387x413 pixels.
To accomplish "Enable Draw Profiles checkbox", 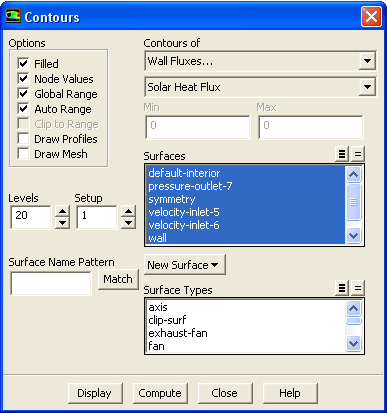I will pos(23,139).
